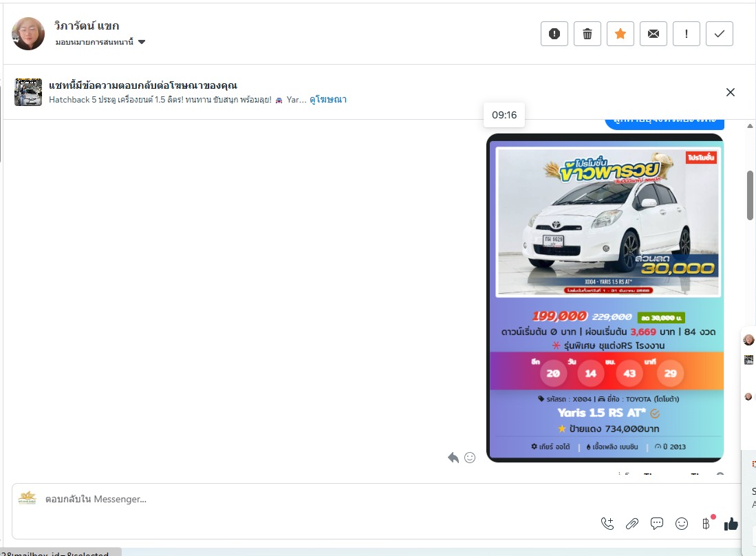
Task: Open วิภารัตน์ แขก profile picture
Action: point(28,34)
